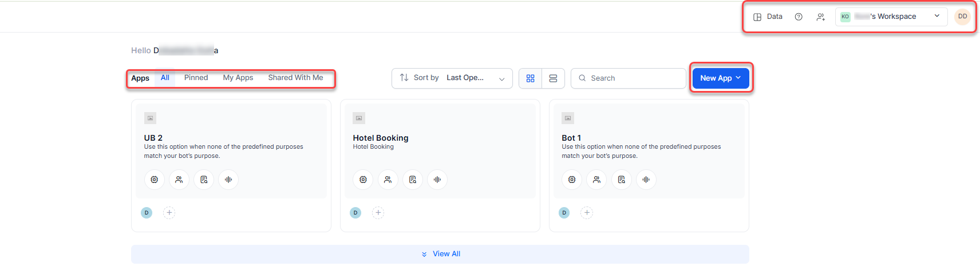Screen dimensions: 980x270
Task: Click the DD profile avatar
Action: point(962,17)
